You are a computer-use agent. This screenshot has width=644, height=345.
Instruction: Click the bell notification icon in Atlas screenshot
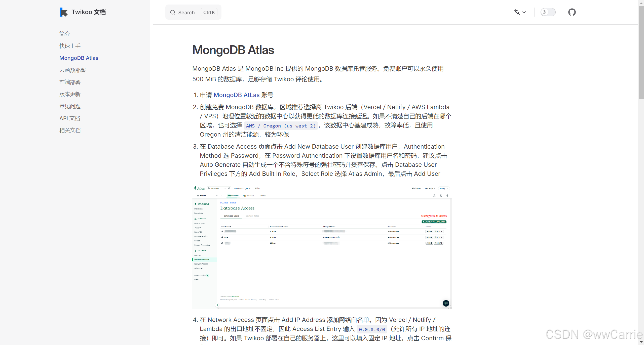[447, 195]
